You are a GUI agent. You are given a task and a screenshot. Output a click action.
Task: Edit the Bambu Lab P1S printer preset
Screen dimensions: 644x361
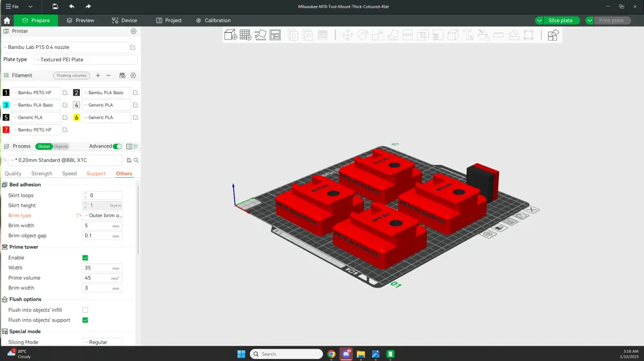point(133,47)
